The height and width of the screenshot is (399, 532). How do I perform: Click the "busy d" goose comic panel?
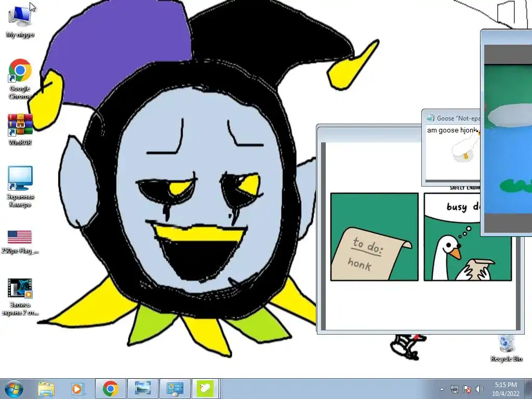coord(468,237)
